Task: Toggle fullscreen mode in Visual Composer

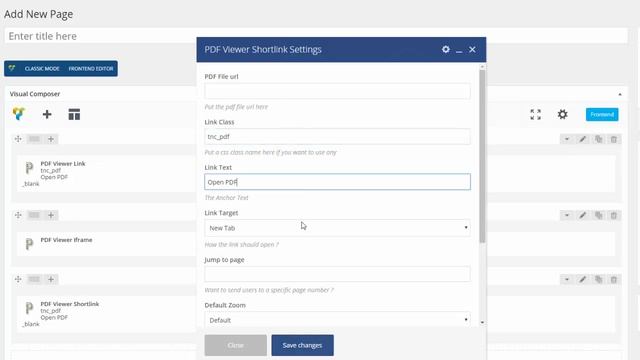Action: pyautogui.click(x=536, y=114)
